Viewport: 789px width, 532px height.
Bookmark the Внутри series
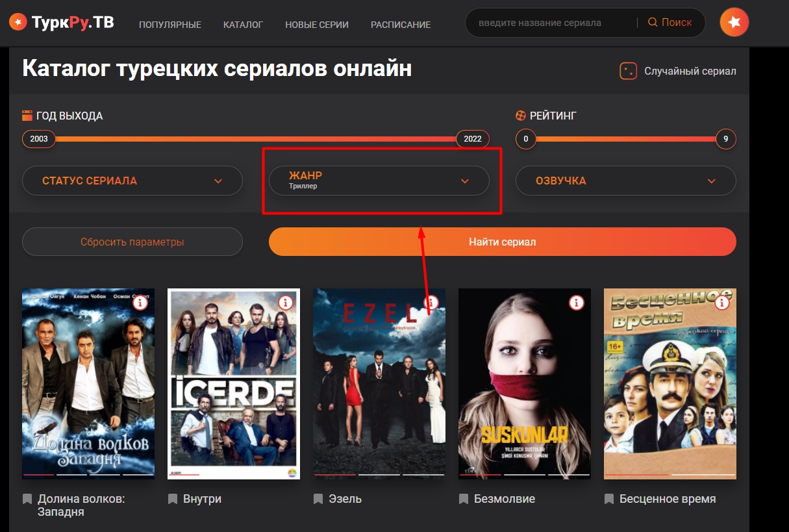pos(173,499)
